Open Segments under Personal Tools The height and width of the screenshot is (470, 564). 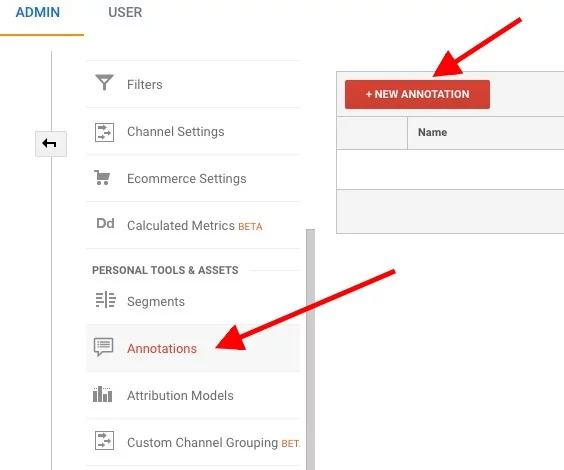pos(156,301)
